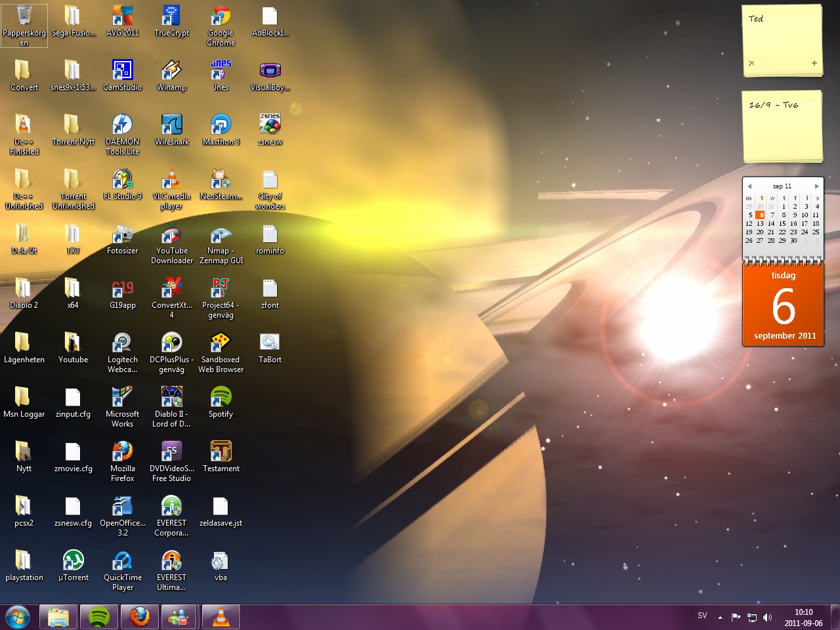Viewport: 840px width, 630px height.
Task: Delete the Ted sticky note
Action: tap(751, 64)
